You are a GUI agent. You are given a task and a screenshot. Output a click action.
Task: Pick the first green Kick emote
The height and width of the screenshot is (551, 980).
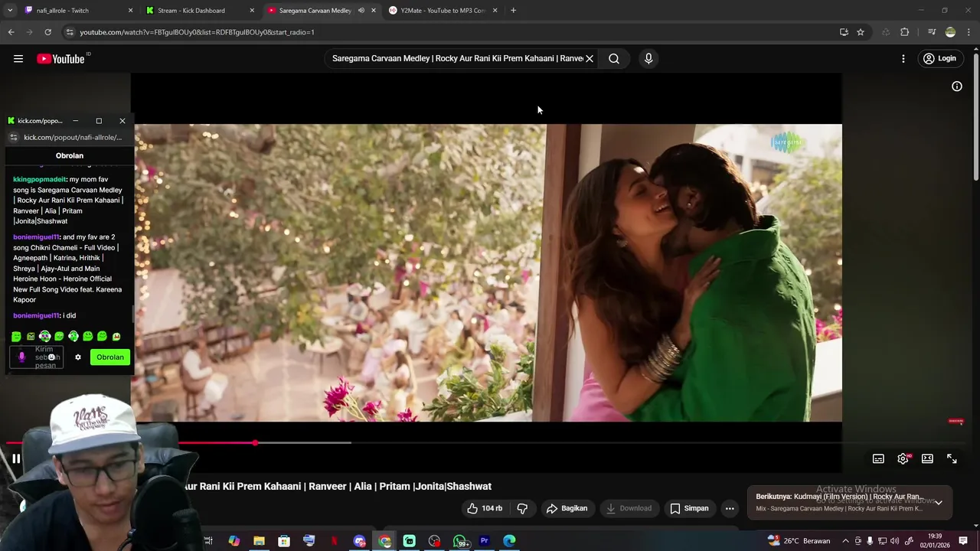click(16, 337)
